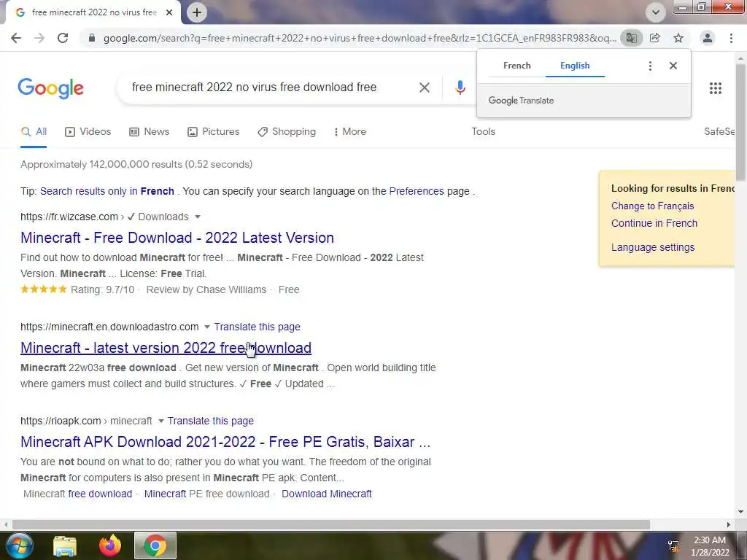Image resolution: width=747 pixels, height=560 pixels.
Task: Expand the arrow next to minecraft.en.downloadastro.com
Action: pyautogui.click(x=206, y=327)
